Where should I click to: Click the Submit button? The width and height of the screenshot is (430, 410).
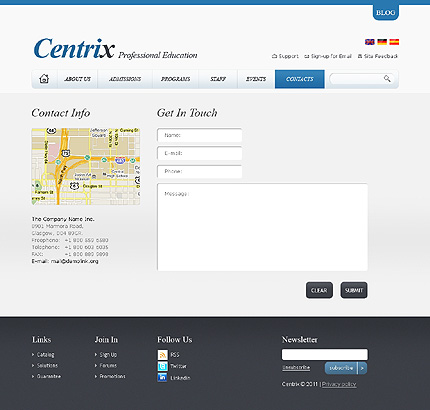pyautogui.click(x=354, y=290)
